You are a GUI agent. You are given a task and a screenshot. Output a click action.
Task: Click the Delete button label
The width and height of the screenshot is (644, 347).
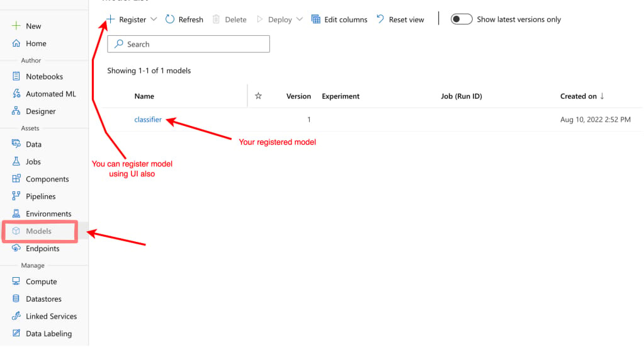235,20
